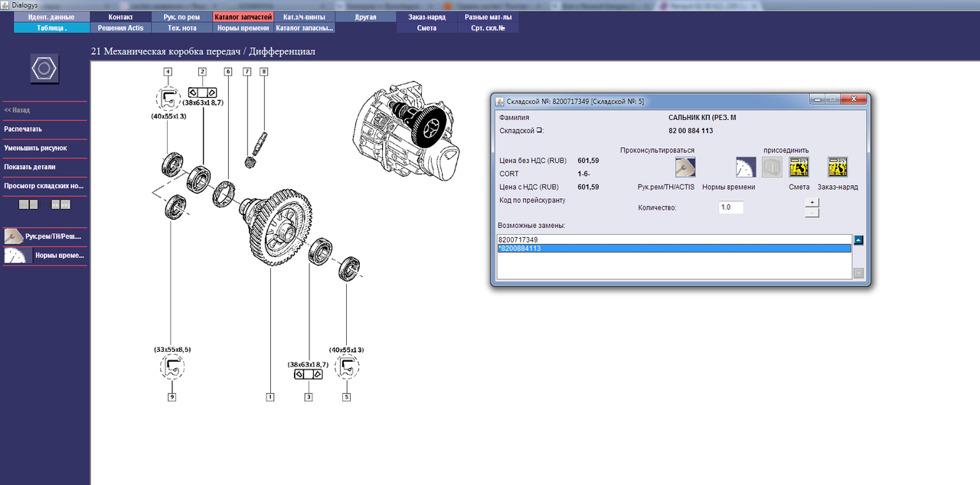This screenshot has width=980, height=485.
Task: Go to first page with the << arrow
Action: 24,204
